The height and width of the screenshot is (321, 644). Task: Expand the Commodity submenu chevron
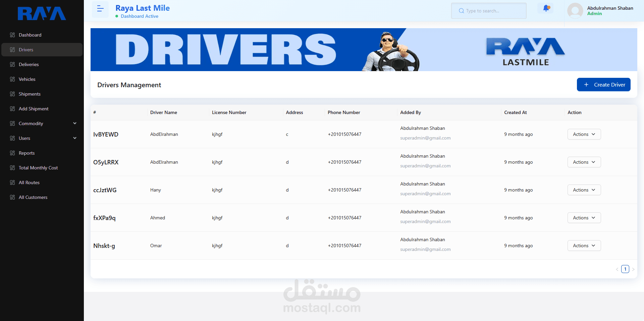click(75, 123)
